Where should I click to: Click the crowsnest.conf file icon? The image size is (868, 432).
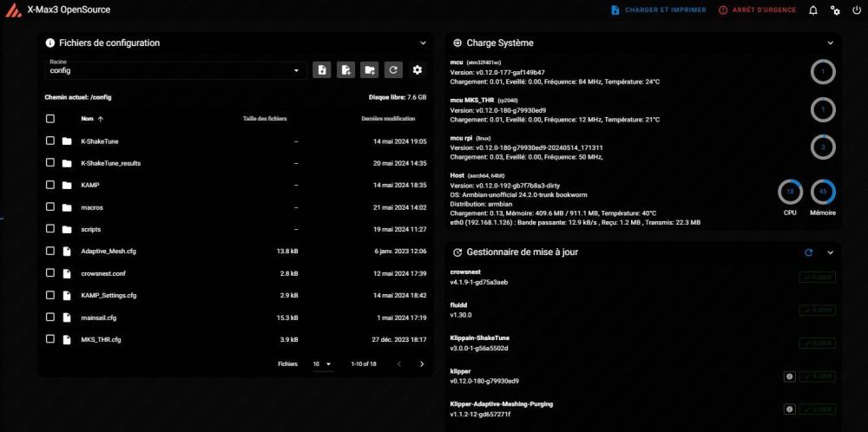point(67,273)
